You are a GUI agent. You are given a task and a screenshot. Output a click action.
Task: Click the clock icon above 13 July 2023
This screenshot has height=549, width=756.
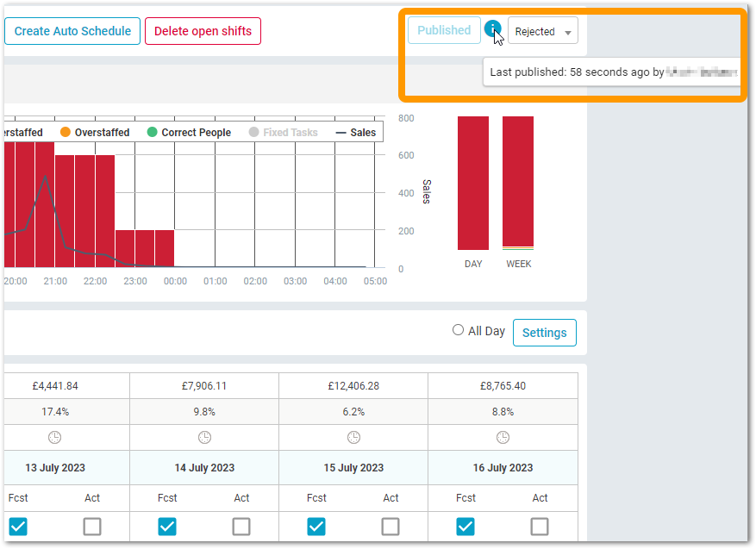point(55,437)
